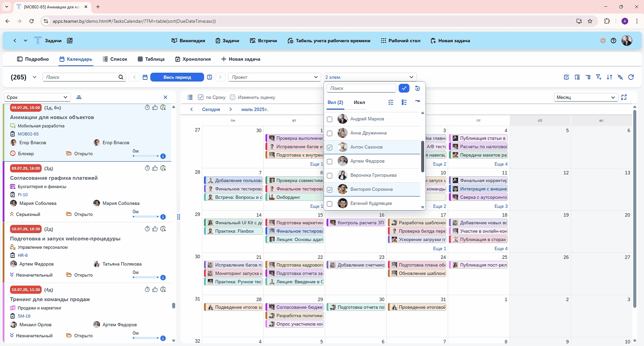Image resolution: width=644 pixels, height=346 pixels.
Task: Click the sort arrows icon in the toolbar
Action: coord(609,77)
